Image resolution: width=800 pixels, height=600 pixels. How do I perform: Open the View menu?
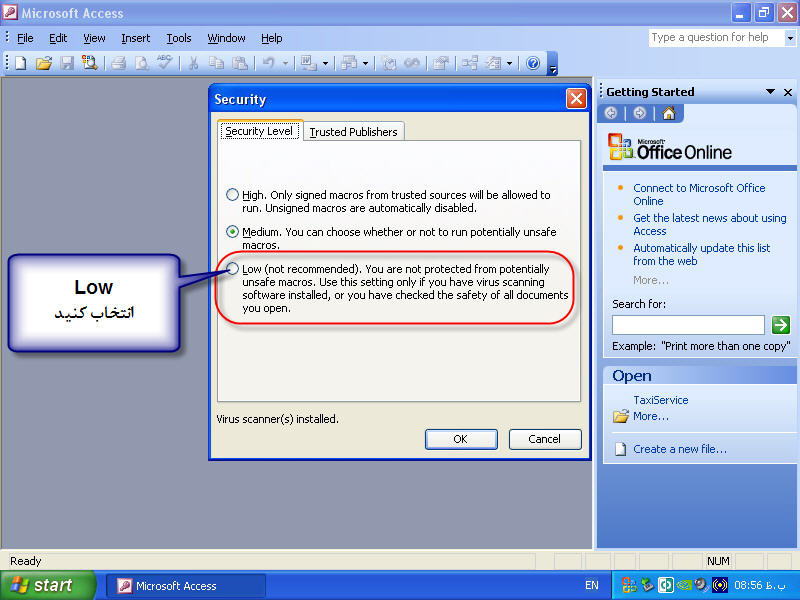tap(94, 38)
